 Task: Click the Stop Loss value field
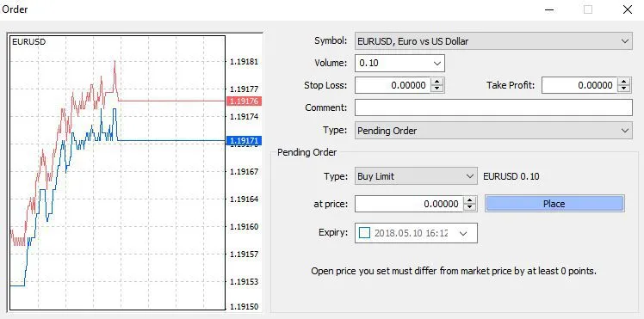(393, 85)
